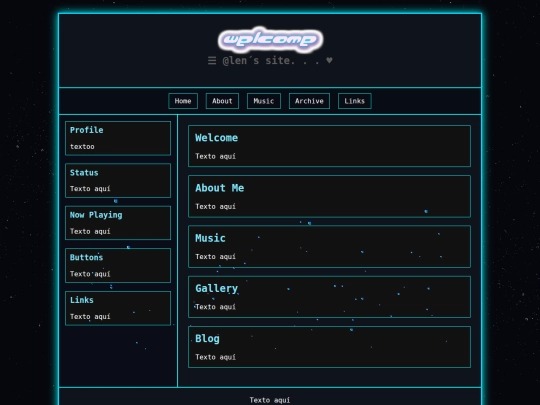Click "Texto aquí" under Gallery

(216, 307)
